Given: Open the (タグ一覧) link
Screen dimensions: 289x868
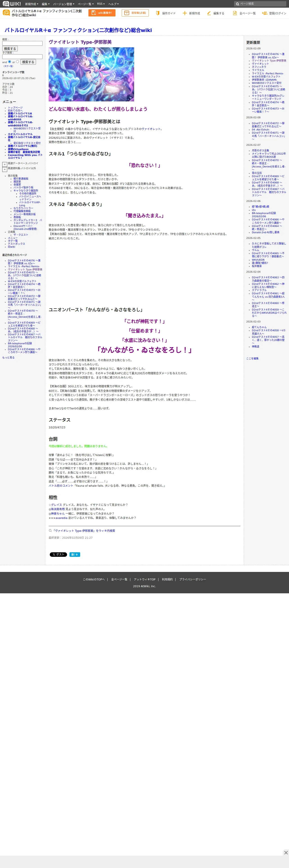Looking at the screenshot, I should [x=8, y=66].
